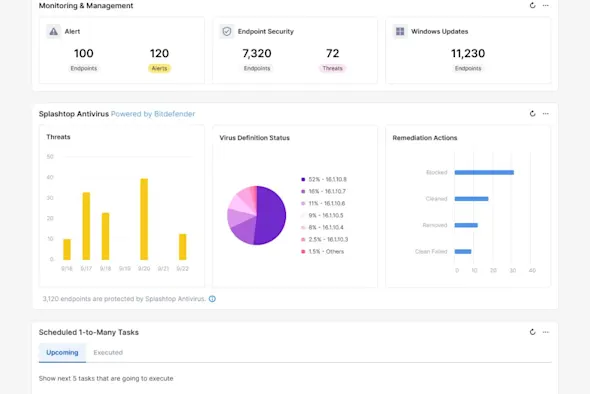Open the Powered by Bitdefender link
The width and height of the screenshot is (590, 394).
coord(153,114)
